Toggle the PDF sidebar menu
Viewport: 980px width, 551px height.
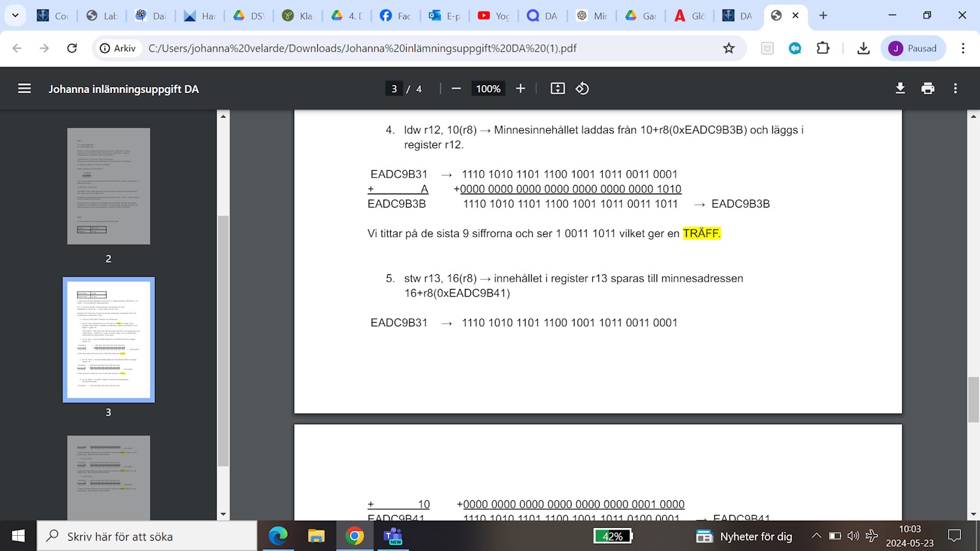[24, 89]
